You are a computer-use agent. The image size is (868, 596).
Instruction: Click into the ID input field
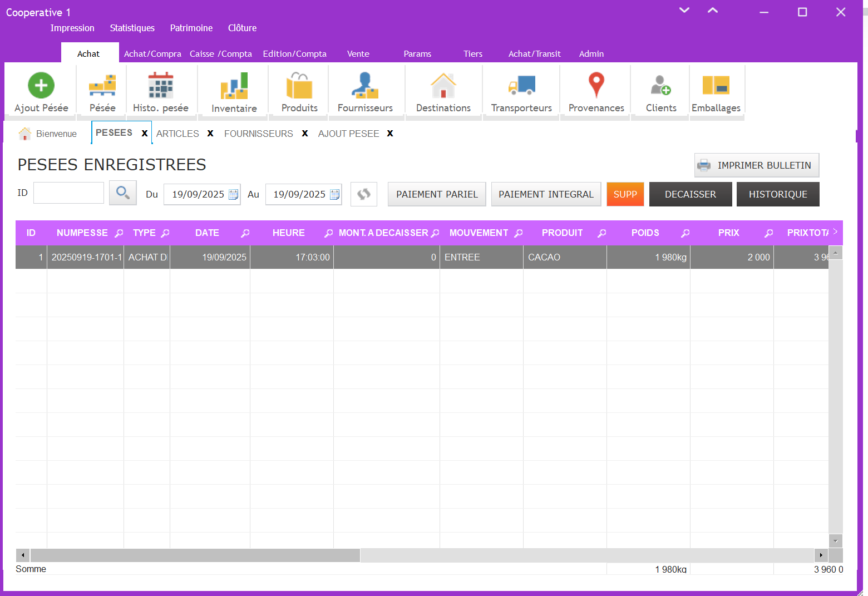(x=68, y=193)
